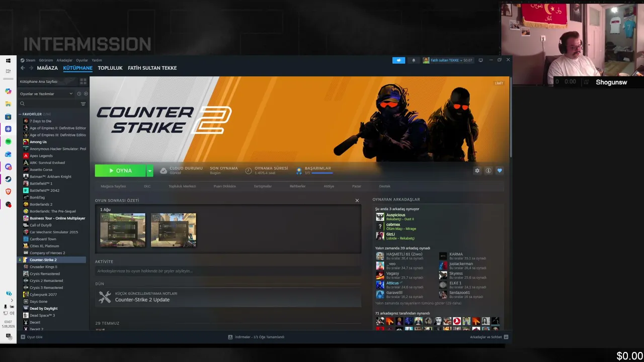Open the Yardım menu

[x=97, y=60]
